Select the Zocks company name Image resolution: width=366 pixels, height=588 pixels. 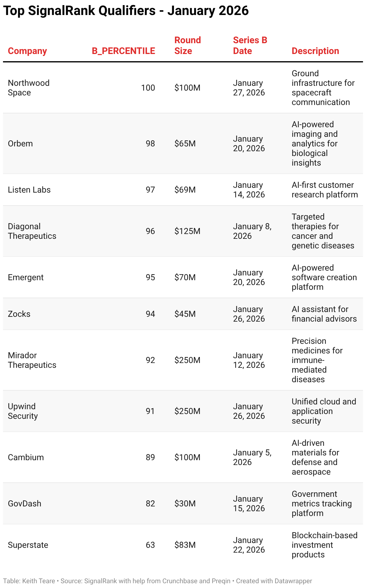click(x=19, y=314)
